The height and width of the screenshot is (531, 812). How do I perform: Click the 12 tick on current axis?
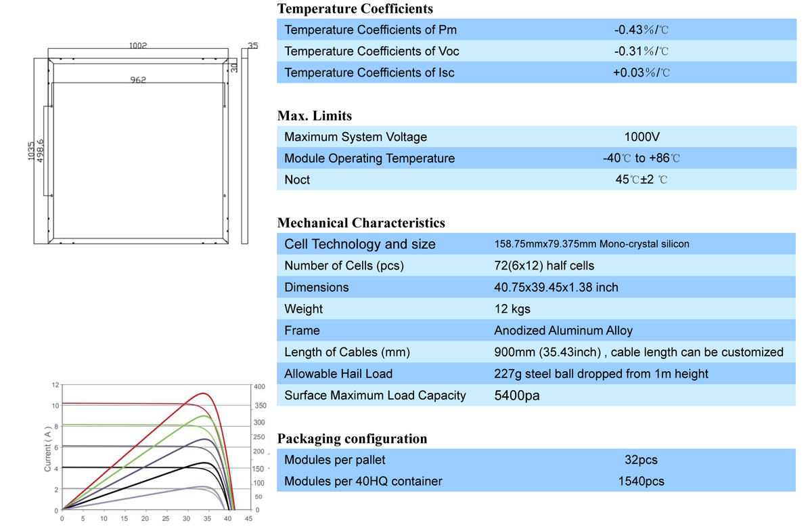coord(55,385)
